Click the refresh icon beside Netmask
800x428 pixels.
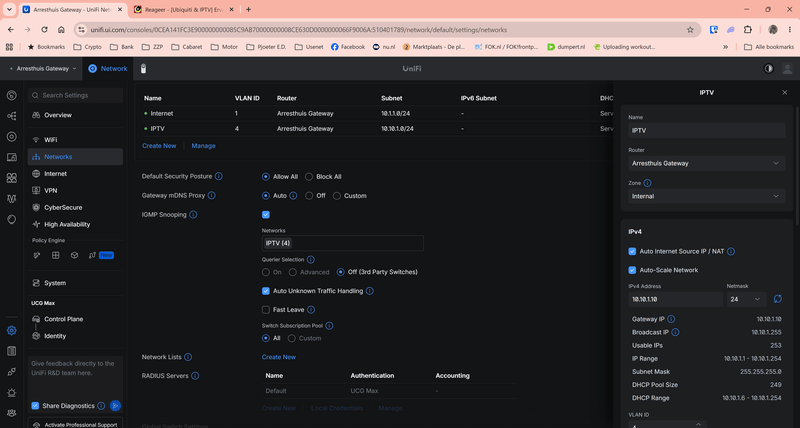[778, 299]
